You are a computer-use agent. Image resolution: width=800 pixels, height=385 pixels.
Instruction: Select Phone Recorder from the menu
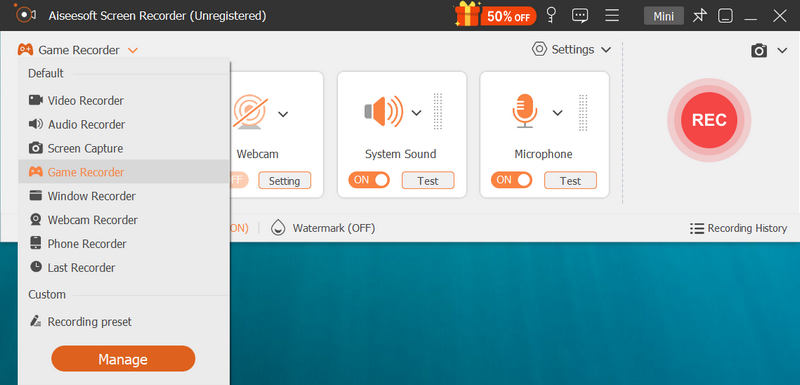[123, 244]
